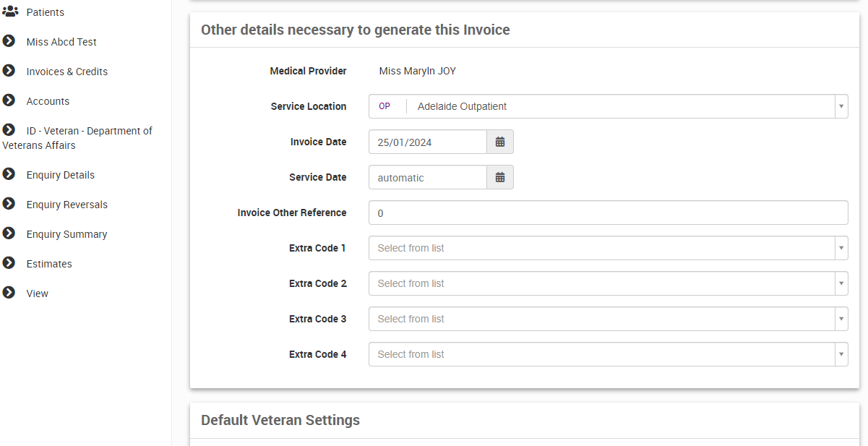Click arrow icon beside Miss Abcd Test
The height and width of the screenshot is (446, 868).
pos(9,41)
